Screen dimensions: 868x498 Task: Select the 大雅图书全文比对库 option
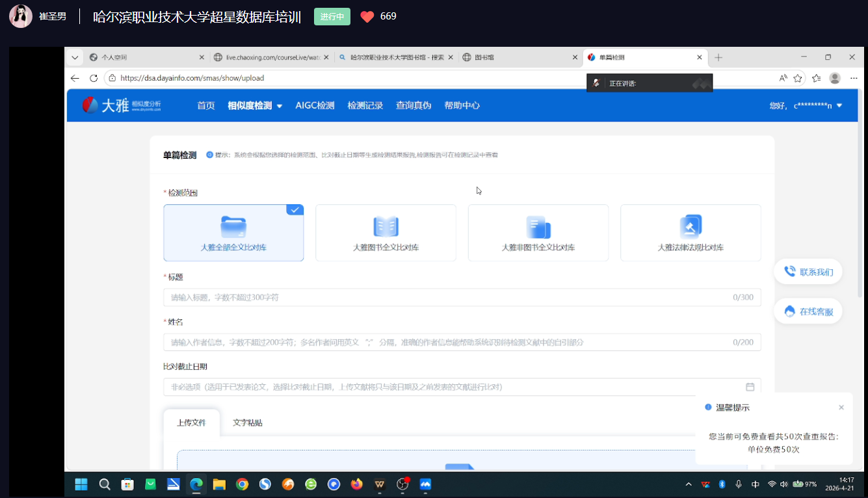(386, 233)
